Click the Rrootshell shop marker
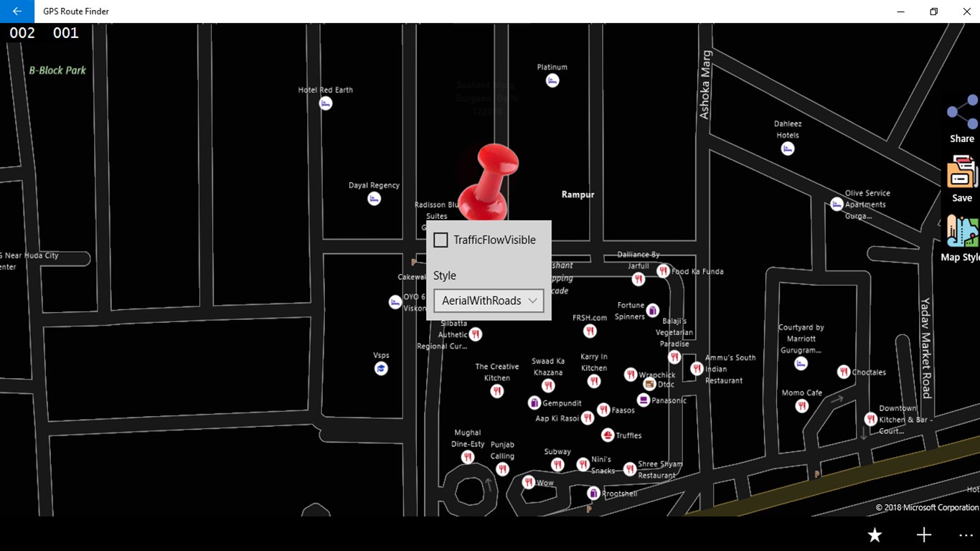Viewport: 980px width, 551px height. tap(593, 493)
